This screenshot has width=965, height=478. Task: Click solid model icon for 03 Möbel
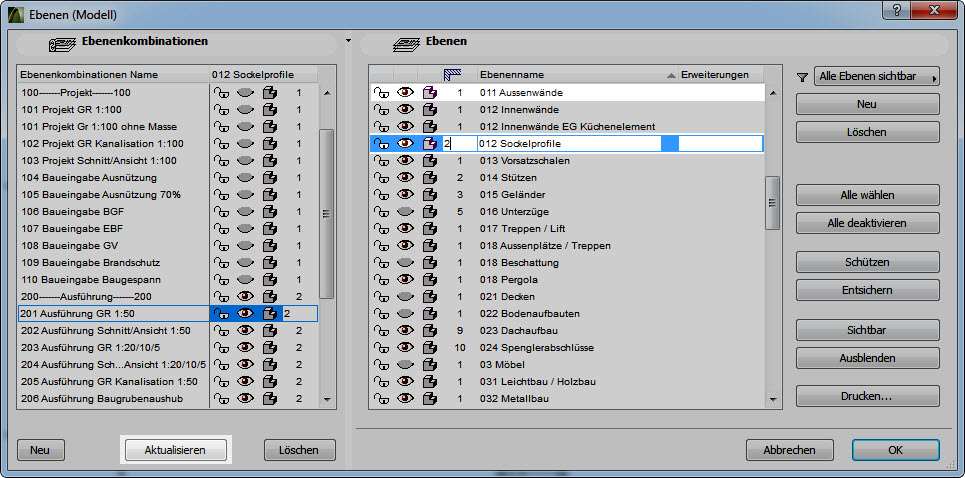tap(430, 365)
